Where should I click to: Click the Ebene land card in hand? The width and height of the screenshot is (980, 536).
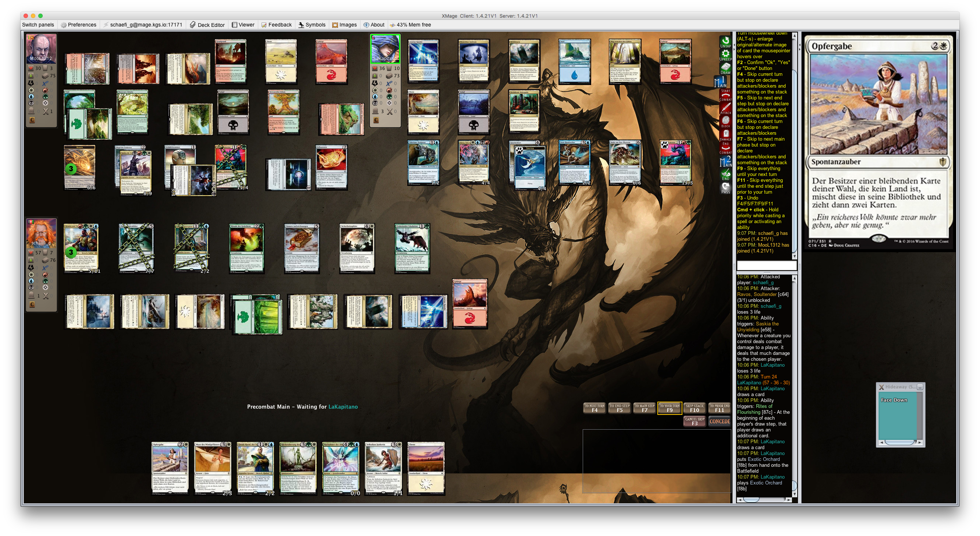click(426, 468)
